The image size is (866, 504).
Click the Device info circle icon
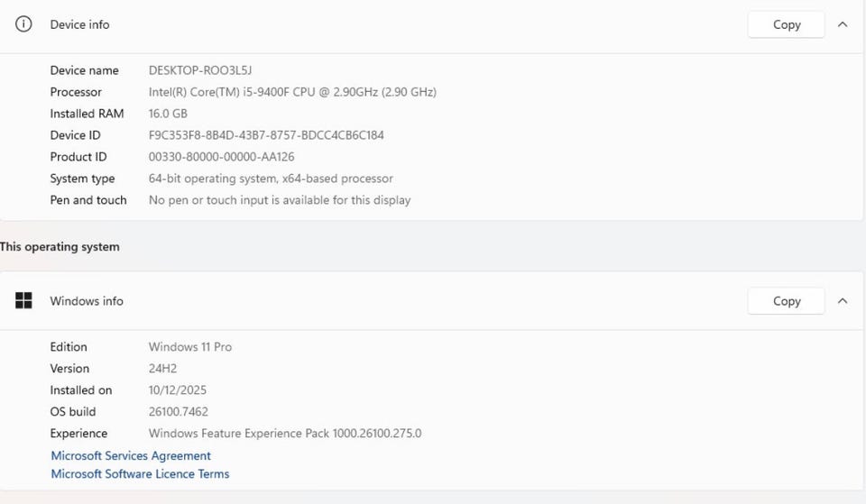[x=23, y=24]
